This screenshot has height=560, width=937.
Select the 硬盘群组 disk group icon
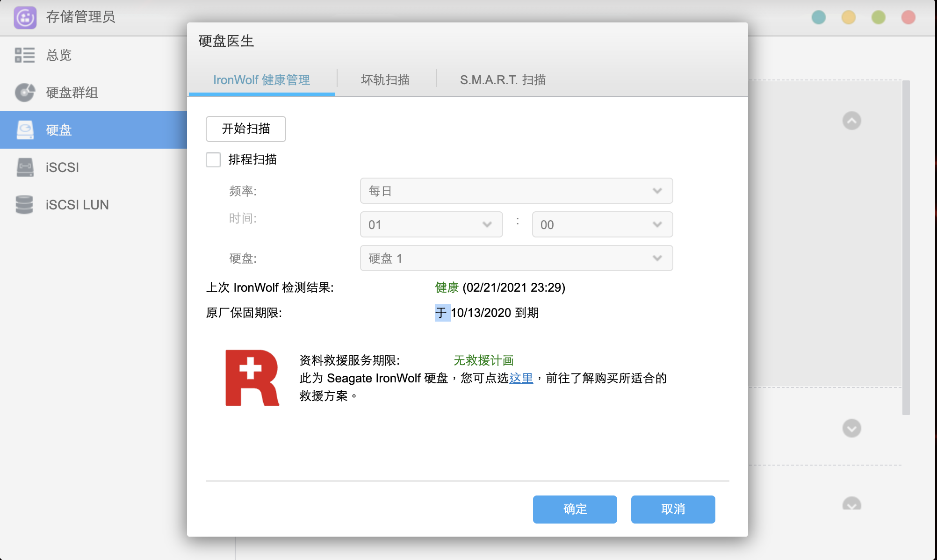coord(25,92)
